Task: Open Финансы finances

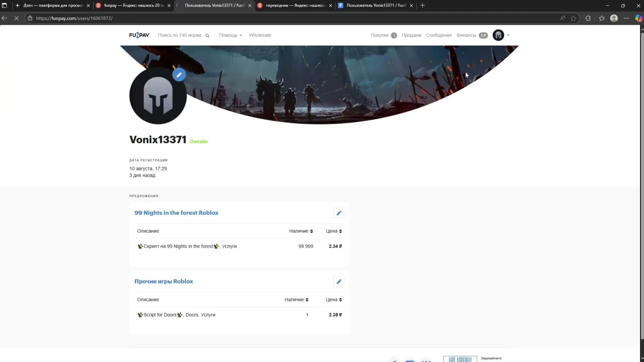Action: pyautogui.click(x=471, y=35)
